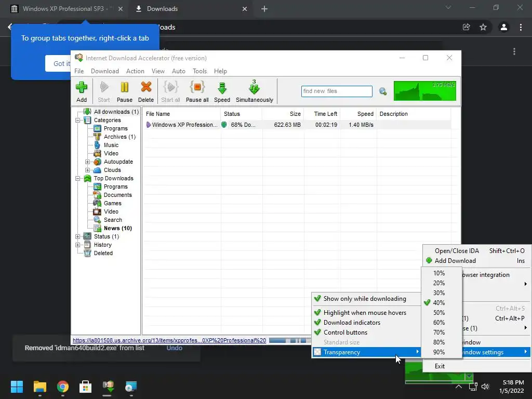
Task: Select All downloads (1) in the tree
Action: tap(116, 112)
